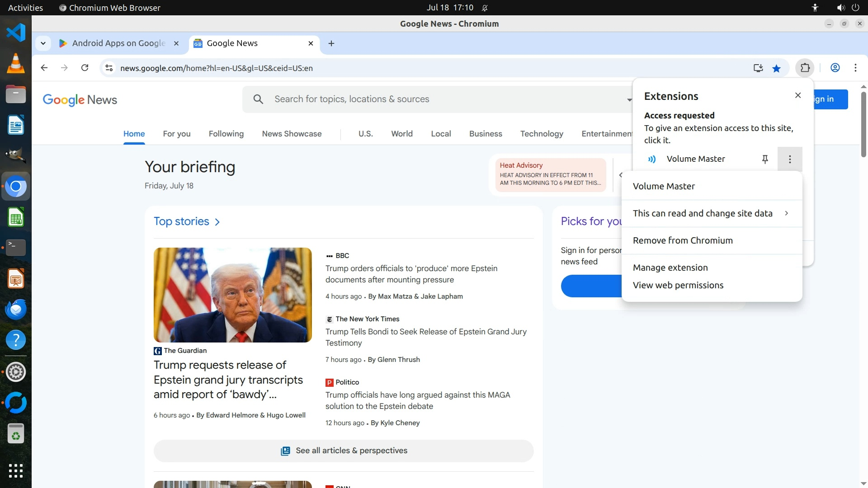
Task: Click the page vertical scrollbar thumb
Action: pyautogui.click(x=863, y=124)
